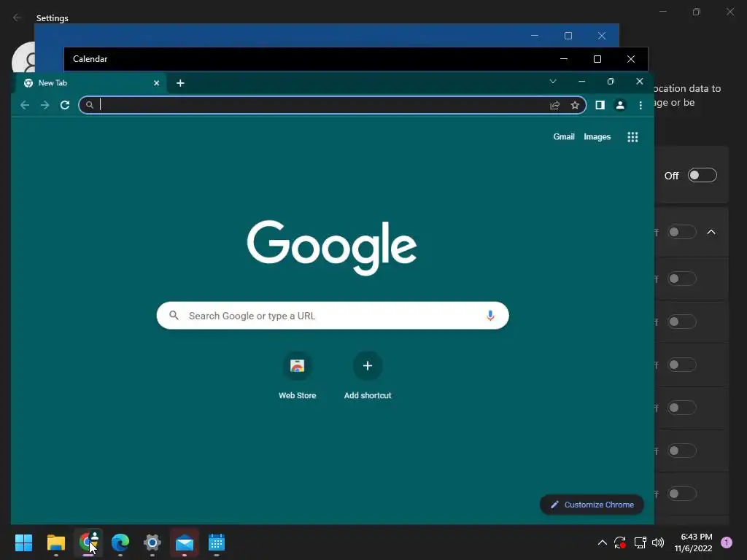Open Chrome's side panel

pos(600,105)
